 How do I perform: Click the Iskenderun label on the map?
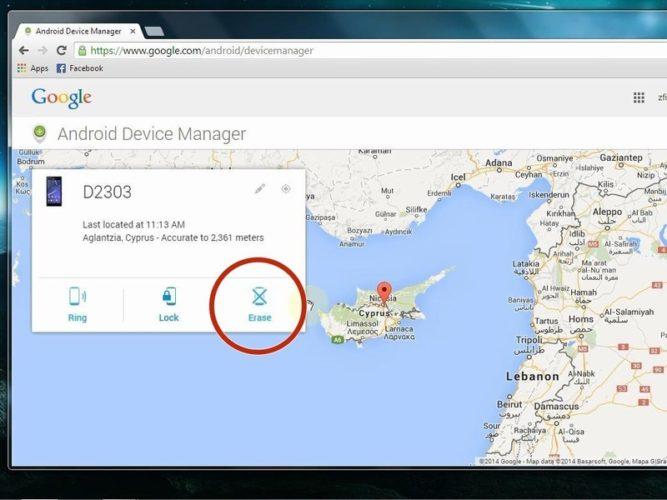click(549, 194)
